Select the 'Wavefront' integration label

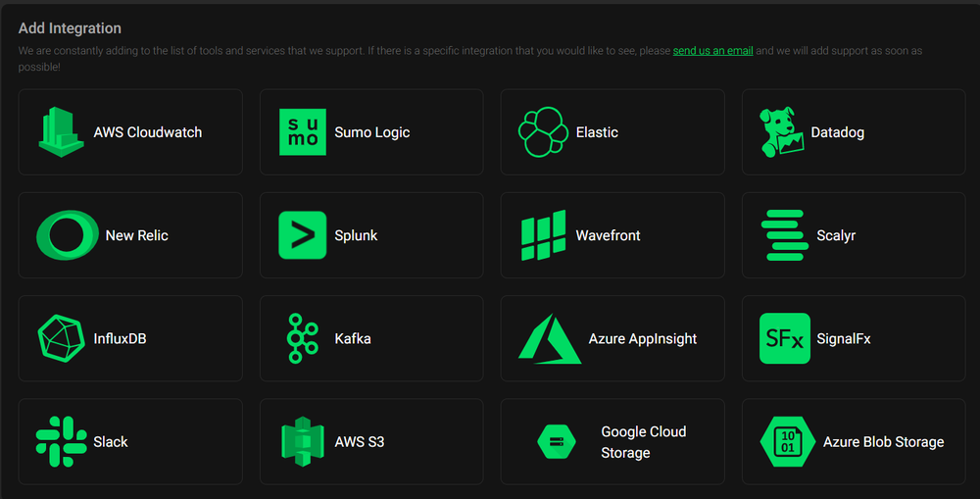point(608,235)
